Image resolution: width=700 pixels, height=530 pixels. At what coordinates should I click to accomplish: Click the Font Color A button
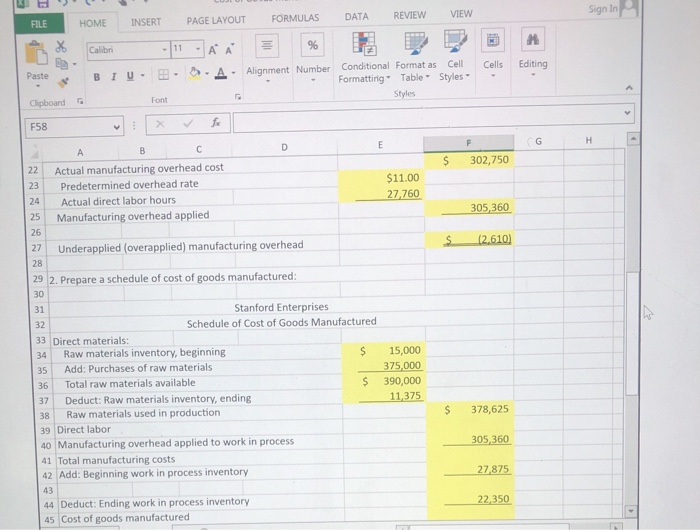click(221, 73)
